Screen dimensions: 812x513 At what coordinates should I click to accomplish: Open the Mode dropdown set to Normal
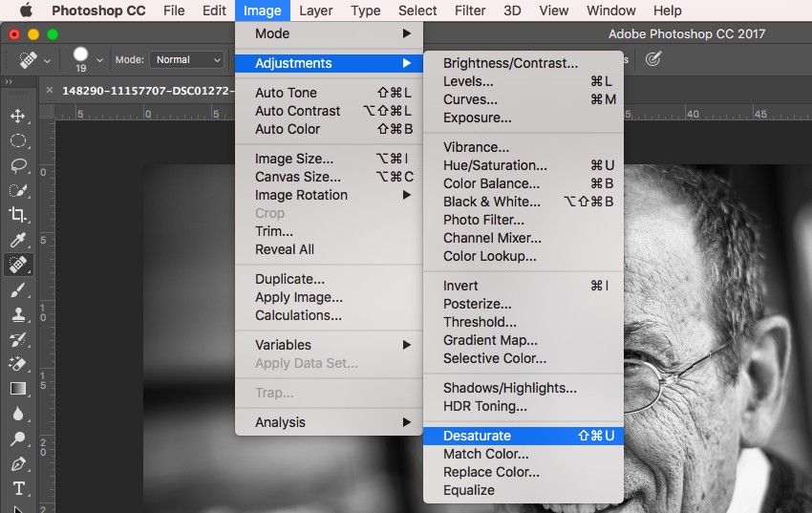tap(187, 59)
